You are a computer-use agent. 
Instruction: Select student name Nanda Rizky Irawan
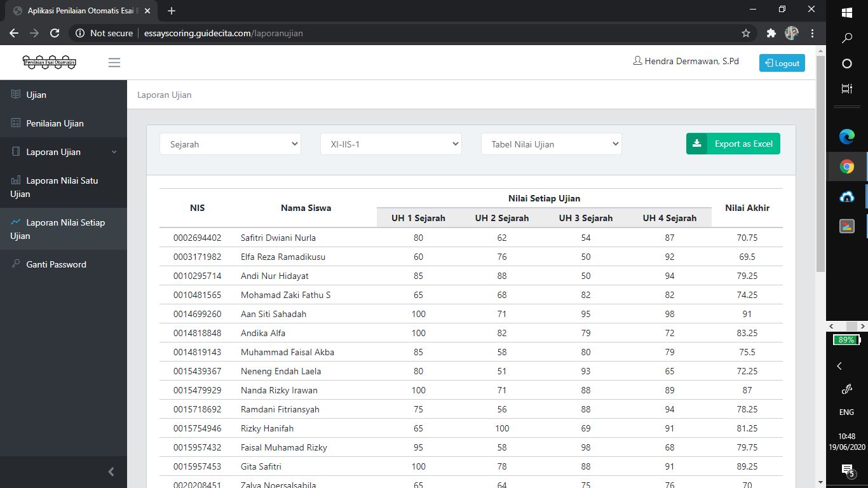(x=279, y=390)
